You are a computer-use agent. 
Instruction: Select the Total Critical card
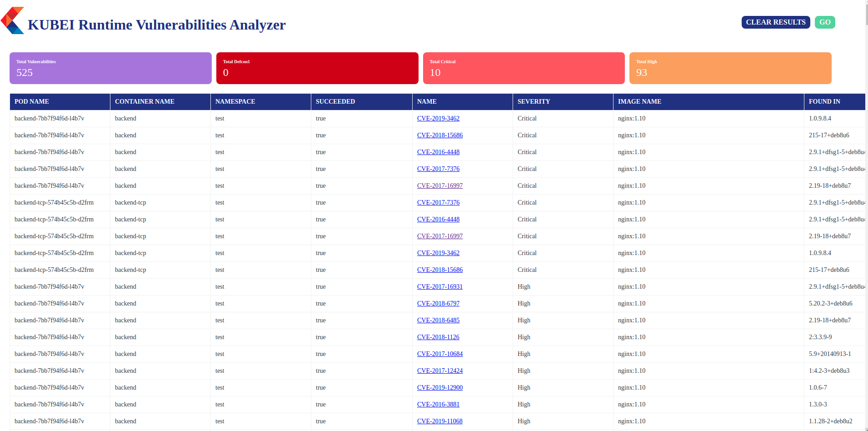pyautogui.click(x=524, y=68)
